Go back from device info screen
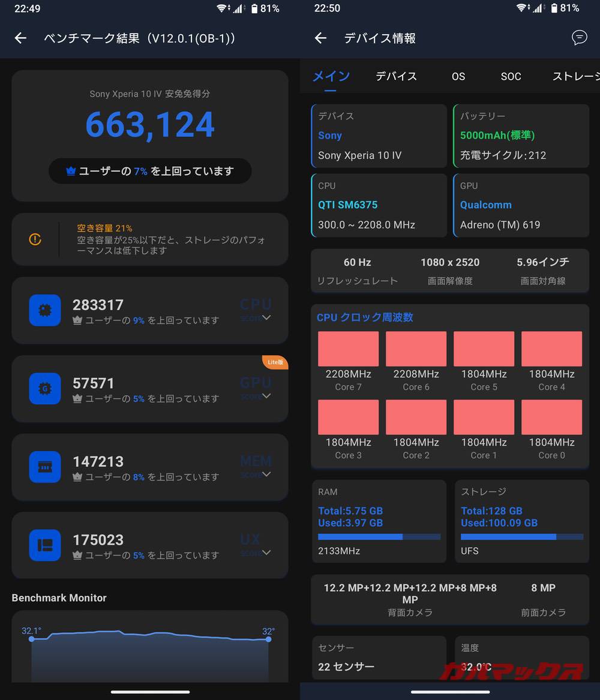This screenshot has width=600, height=700. [x=320, y=38]
